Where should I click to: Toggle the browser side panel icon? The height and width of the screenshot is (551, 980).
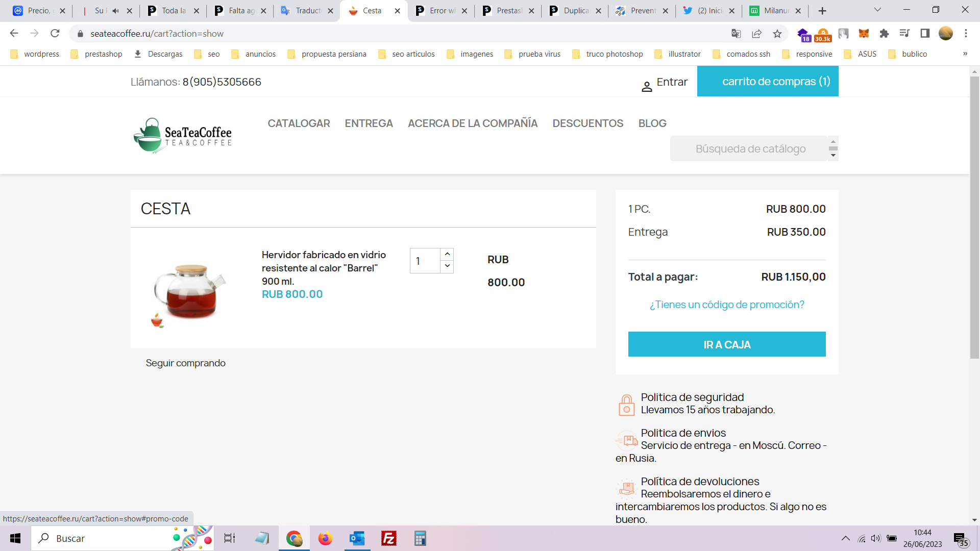click(925, 34)
